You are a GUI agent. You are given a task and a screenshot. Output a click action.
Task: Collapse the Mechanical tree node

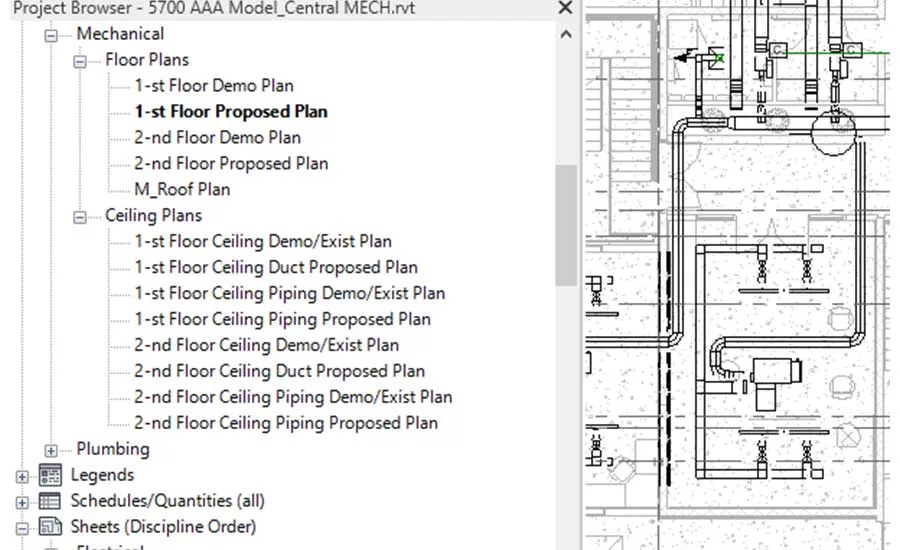coord(51,36)
